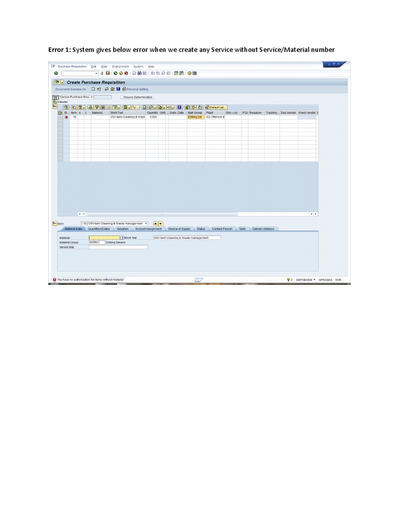Click the Sort descending icon in item toolbar
Viewport: 399px width, 532px height.
(97, 107)
